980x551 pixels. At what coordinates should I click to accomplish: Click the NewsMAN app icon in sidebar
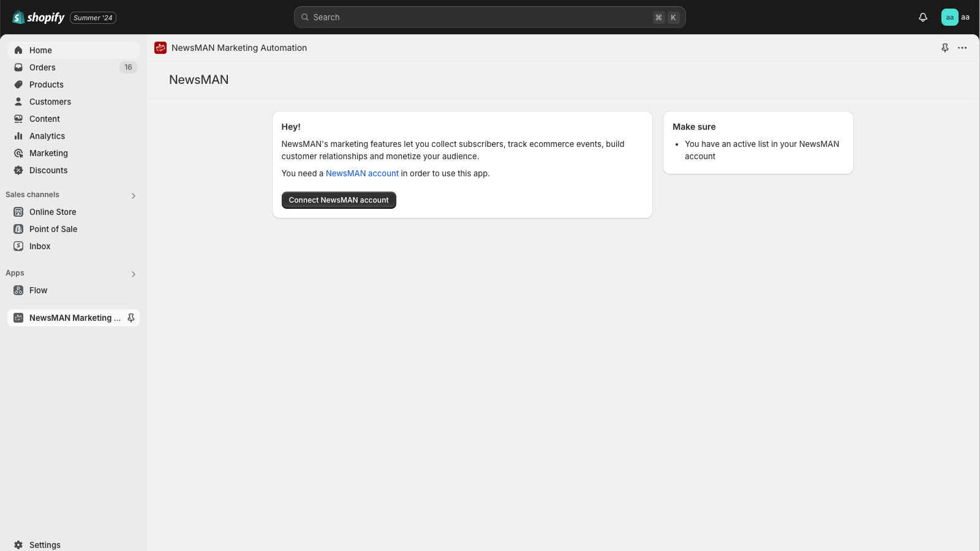coord(18,318)
